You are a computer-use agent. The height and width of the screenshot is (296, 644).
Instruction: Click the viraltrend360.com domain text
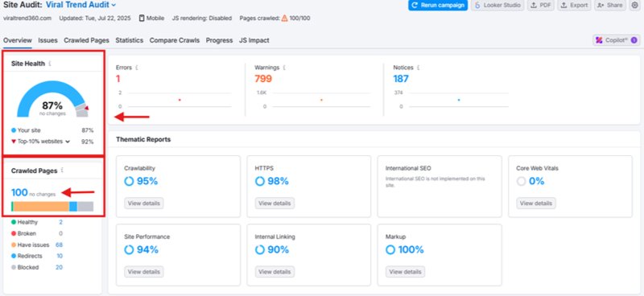tap(27, 18)
